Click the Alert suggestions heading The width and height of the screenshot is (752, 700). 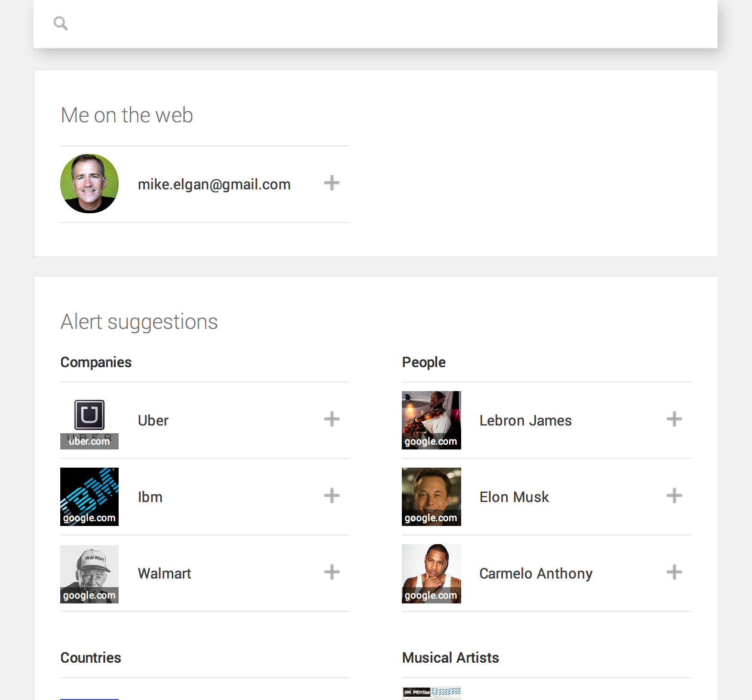(139, 322)
